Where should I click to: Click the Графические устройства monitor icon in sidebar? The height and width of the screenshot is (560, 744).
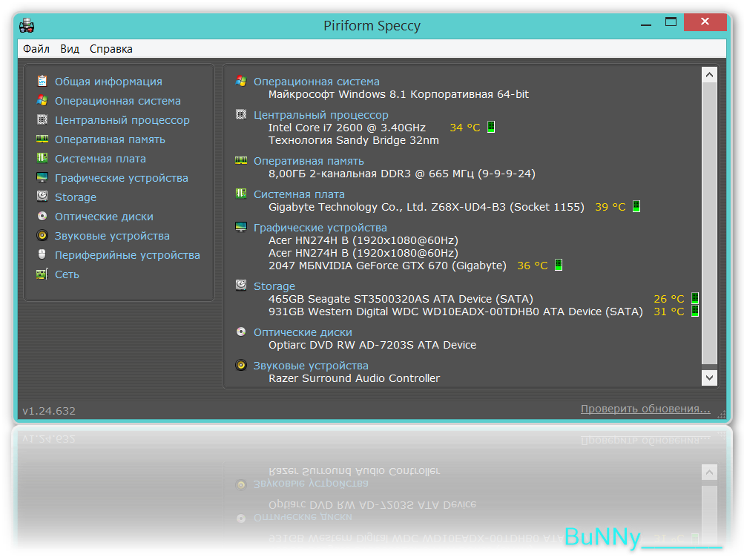point(42,177)
